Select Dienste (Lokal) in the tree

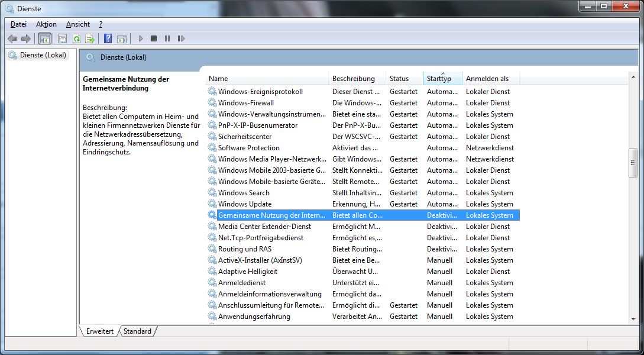point(43,54)
